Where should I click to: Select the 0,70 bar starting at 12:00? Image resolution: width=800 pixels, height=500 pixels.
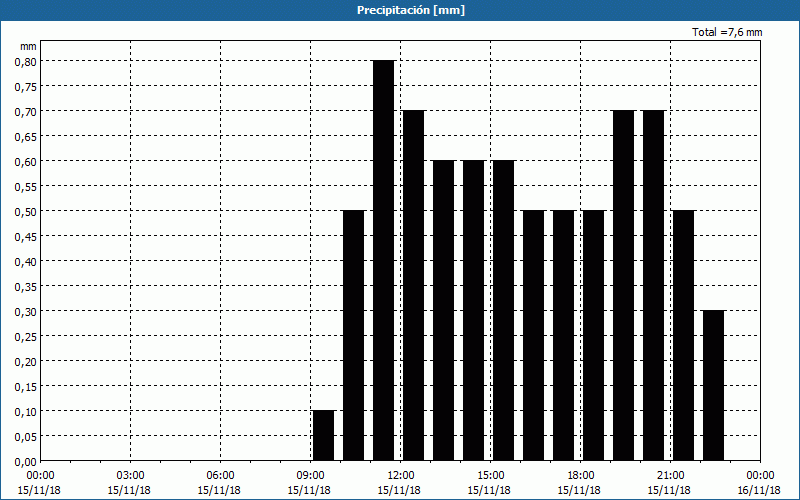tap(414, 286)
